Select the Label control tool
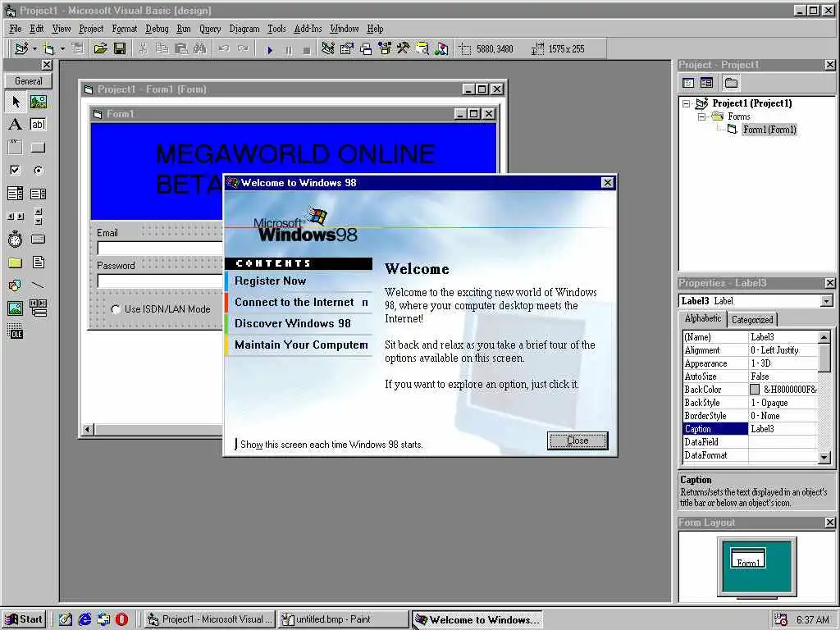The width and height of the screenshot is (840, 630). click(x=15, y=125)
